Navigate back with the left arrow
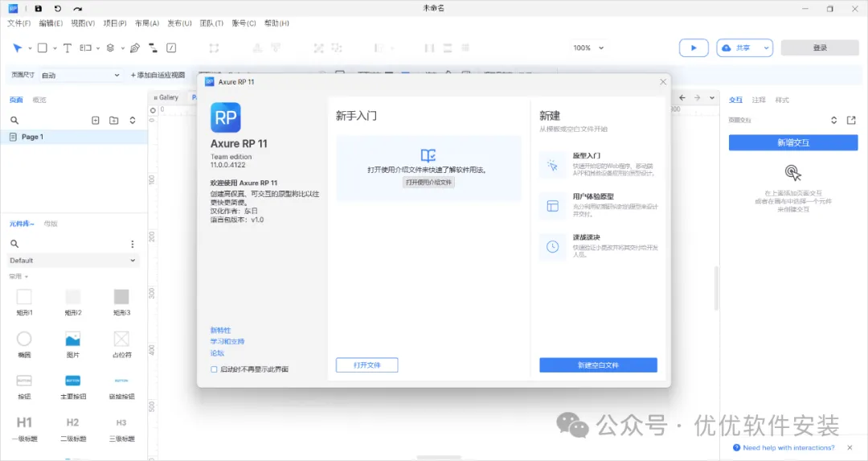The height and width of the screenshot is (461, 868). click(682, 97)
